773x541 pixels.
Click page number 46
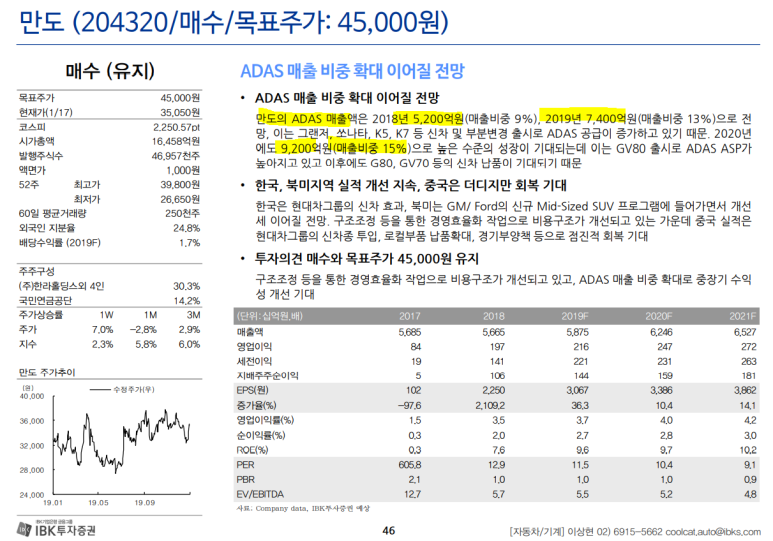(388, 531)
